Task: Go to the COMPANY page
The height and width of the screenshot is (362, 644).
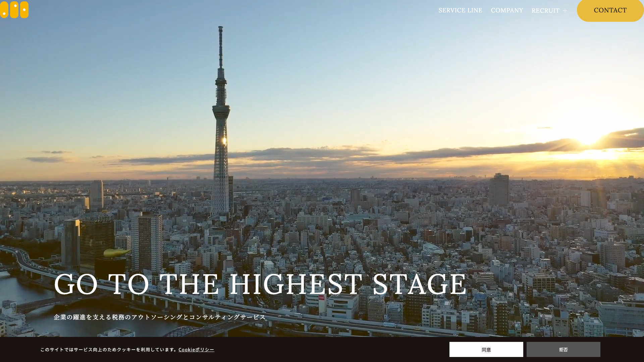Action: 507,10
